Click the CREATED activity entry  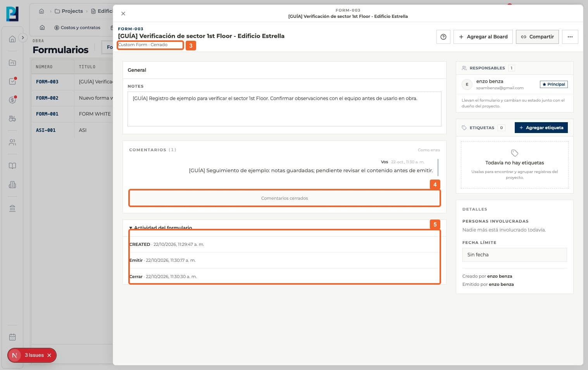[x=285, y=244]
